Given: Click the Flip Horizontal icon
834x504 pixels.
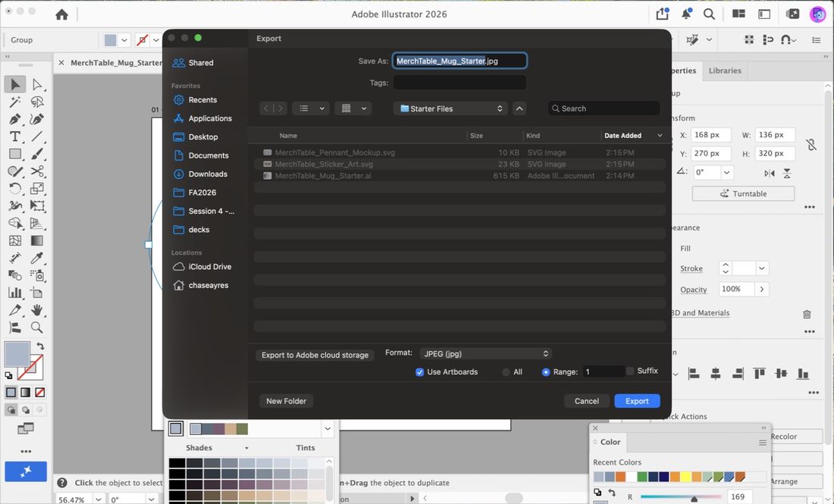Looking at the screenshot, I should tap(769, 174).
